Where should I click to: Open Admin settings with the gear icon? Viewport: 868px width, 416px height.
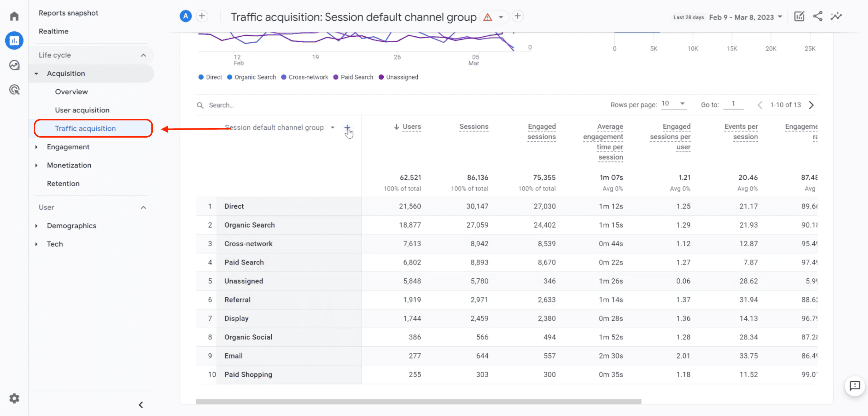point(14,398)
